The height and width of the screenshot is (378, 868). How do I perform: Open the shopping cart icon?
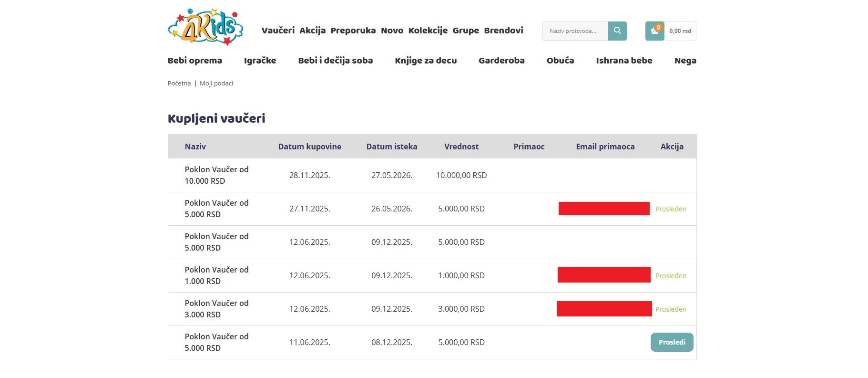(654, 31)
